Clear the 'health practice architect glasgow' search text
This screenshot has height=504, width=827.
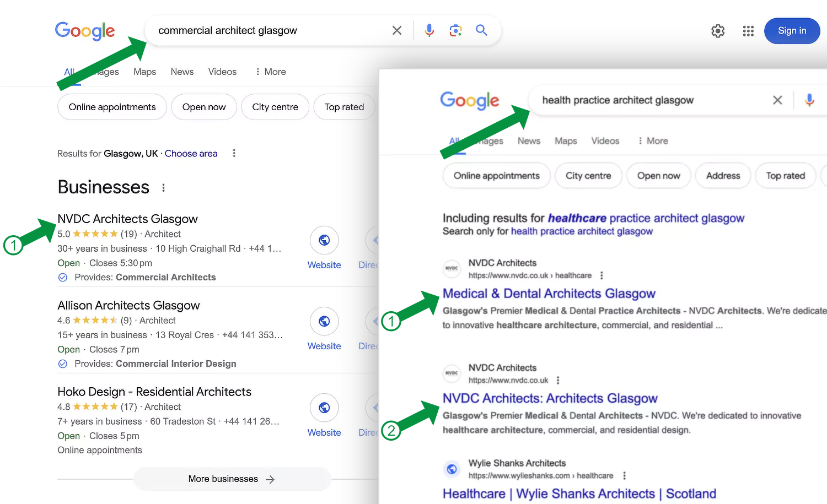[x=777, y=100]
